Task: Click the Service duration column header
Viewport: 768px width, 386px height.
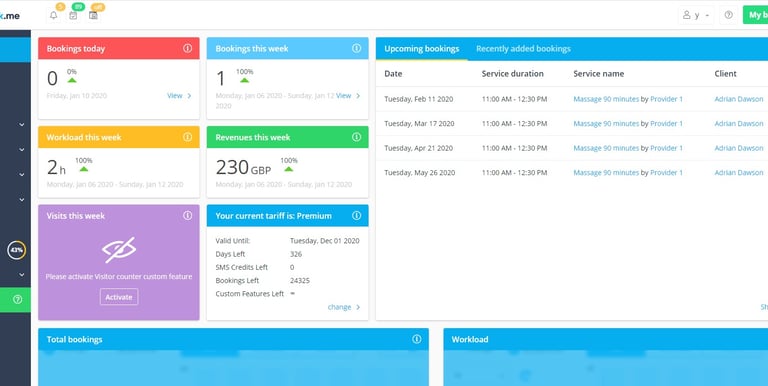Action: point(512,73)
